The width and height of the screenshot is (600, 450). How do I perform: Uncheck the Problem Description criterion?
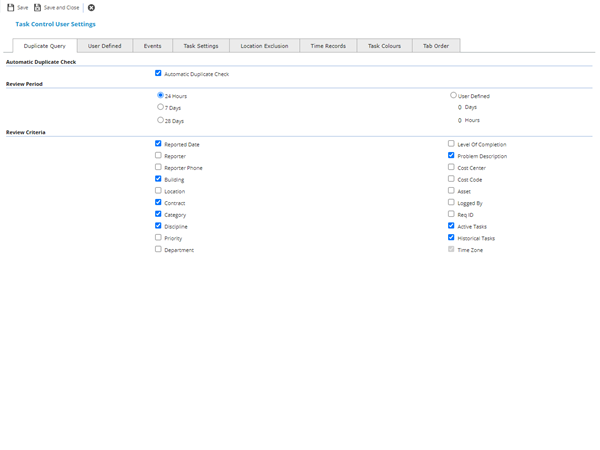[451, 155]
